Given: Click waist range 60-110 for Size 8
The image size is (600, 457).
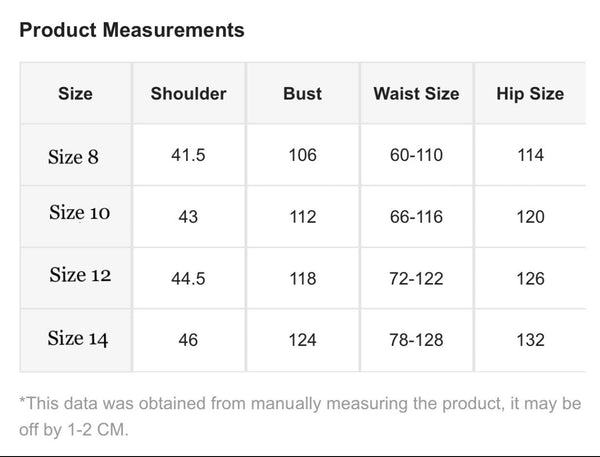Looking at the screenshot, I should pyautogui.click(x=416, y=155).
